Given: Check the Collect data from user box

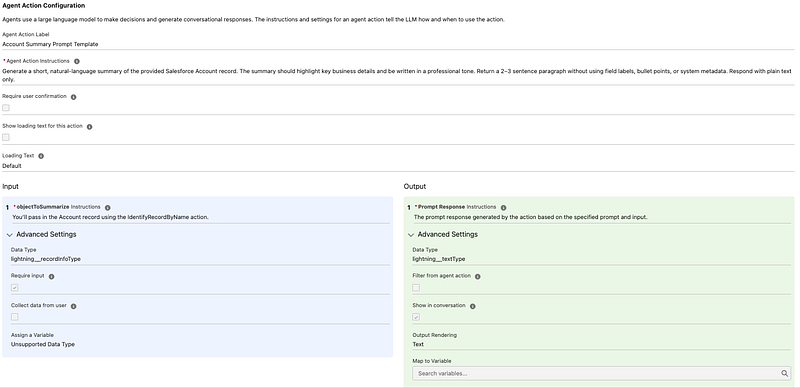Looking at the screenshot, I should 15,317.
